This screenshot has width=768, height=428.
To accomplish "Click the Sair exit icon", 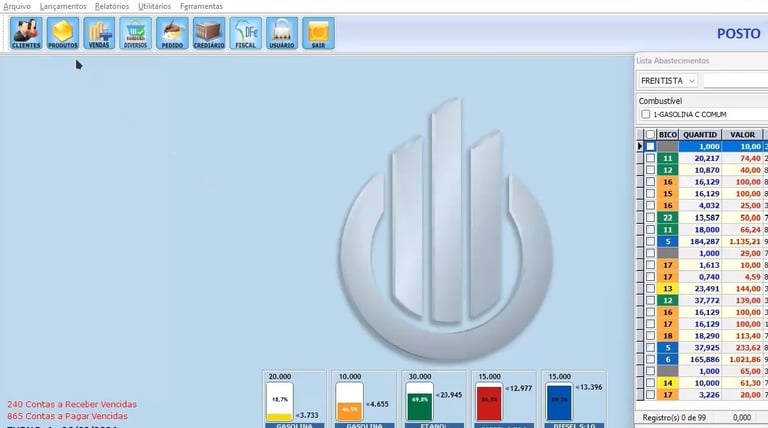I will [318, 33].
